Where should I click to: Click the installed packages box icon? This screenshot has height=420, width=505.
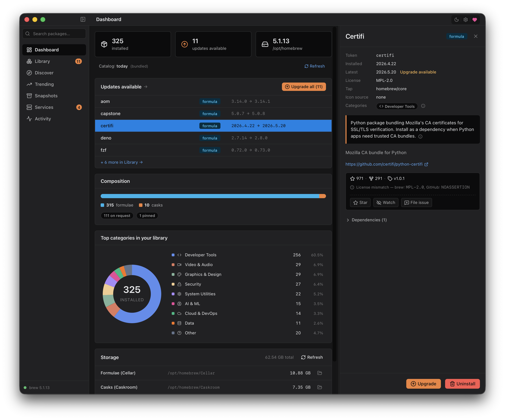[104, 44]
